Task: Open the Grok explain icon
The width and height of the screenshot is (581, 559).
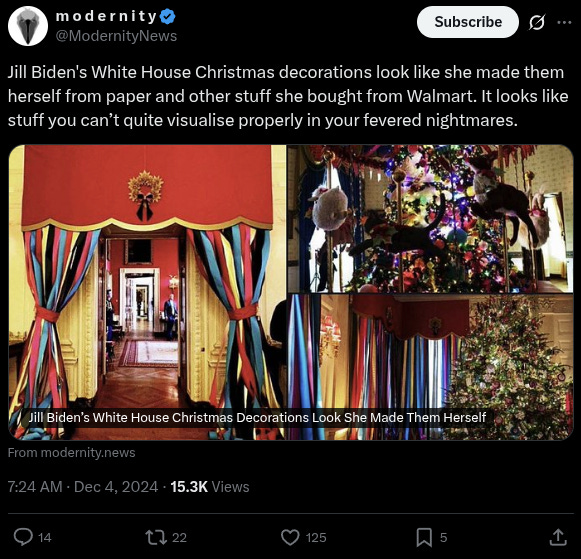Action: pyautogui.click(x=537, y=23)
